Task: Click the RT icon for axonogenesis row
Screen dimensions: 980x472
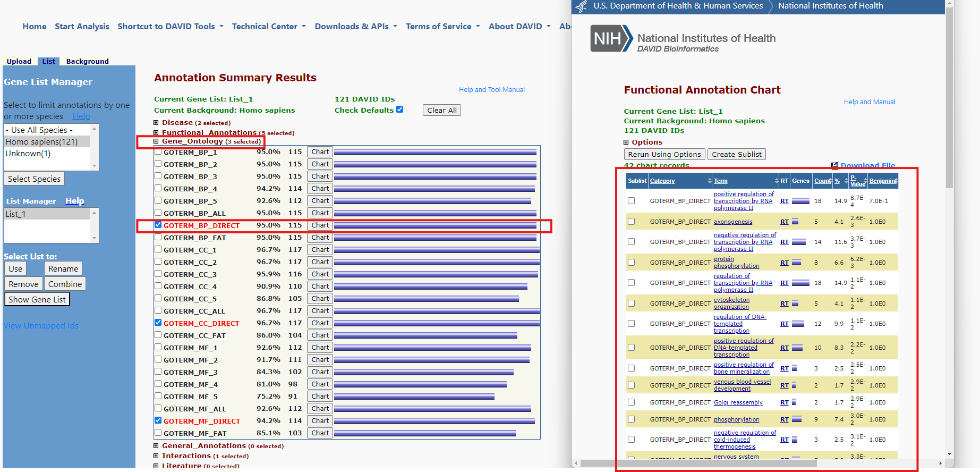Action: (784, 222)
